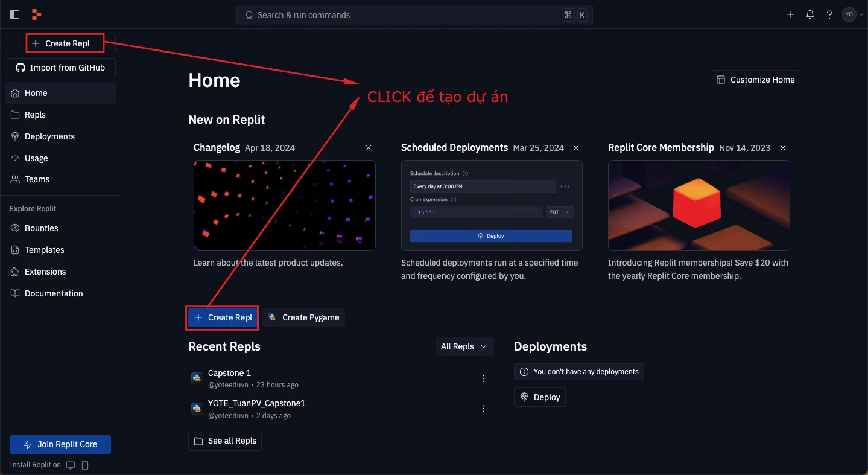Go to Home in sidebar
The image size is (868, 475).
(60, 93)
